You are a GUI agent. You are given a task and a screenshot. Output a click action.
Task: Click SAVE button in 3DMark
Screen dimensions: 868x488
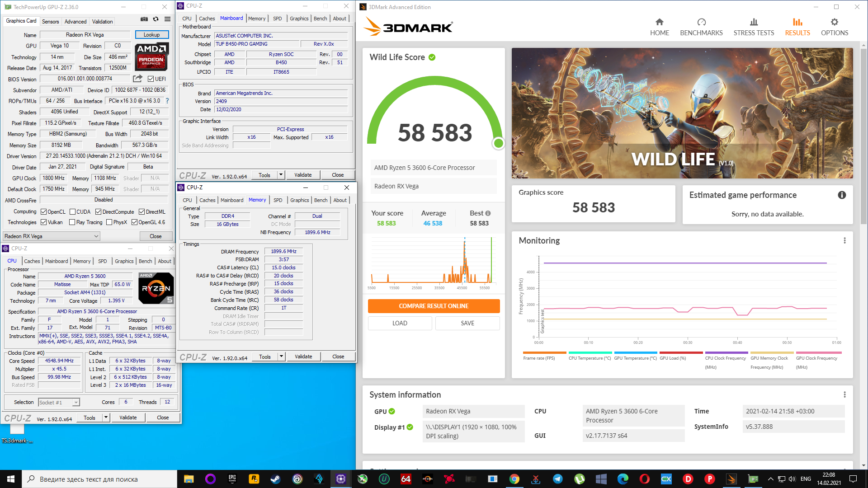467,323
